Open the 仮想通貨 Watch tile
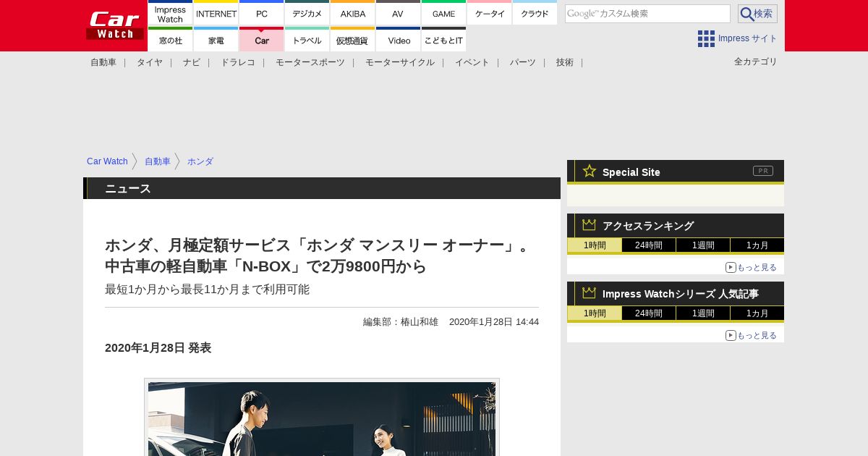Viewport: 868px width, 456px height. click(352, 39)
